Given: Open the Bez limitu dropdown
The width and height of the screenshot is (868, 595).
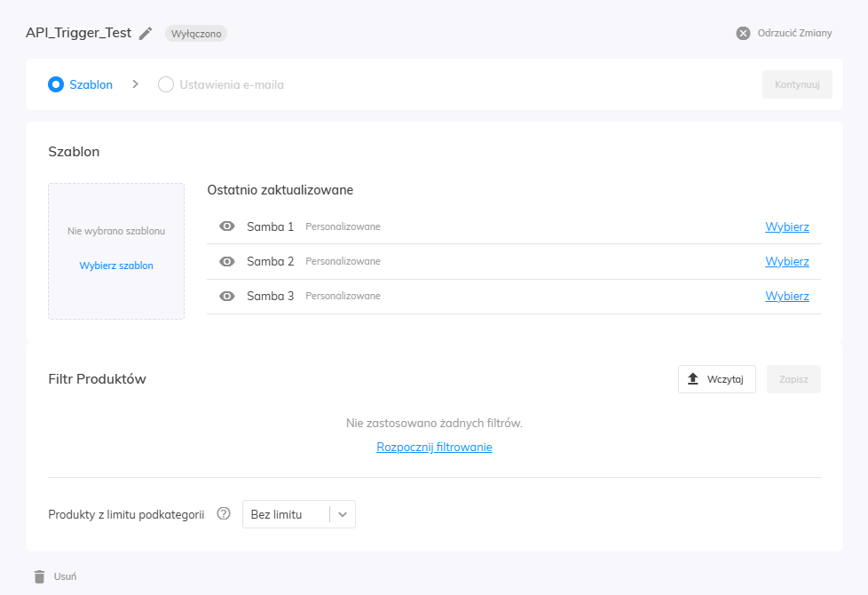Looking at the screenshot, I should 299,514.
